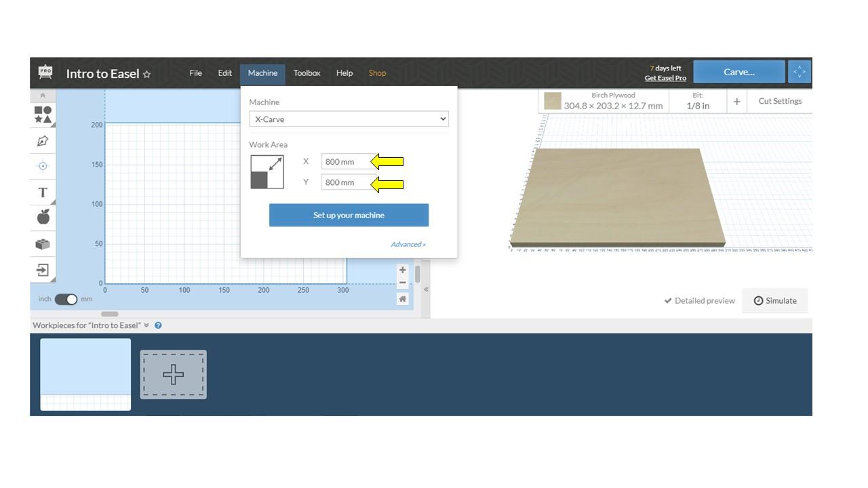Expand the Workpieces chevron menu
868x488 pixels.
tap(146, 325)
